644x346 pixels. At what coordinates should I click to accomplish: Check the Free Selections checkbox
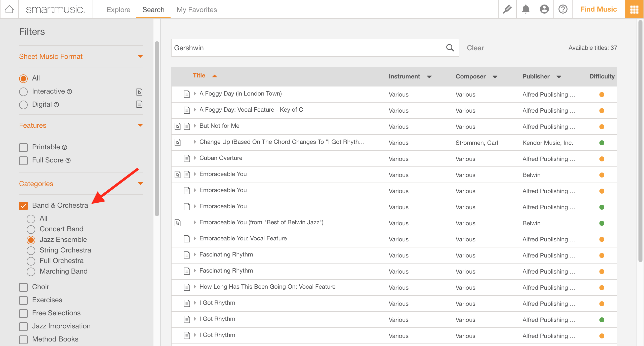pos(23,313)
